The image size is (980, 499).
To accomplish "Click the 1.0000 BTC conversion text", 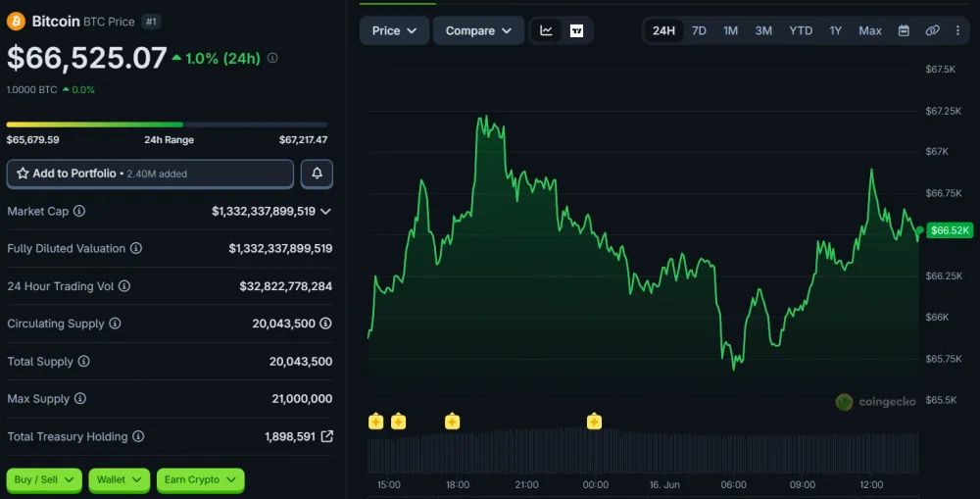I will pyautogui.click(x=32, y=89).
